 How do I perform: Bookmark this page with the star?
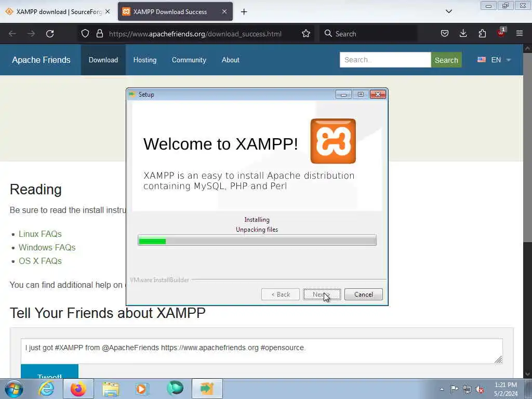point(305,34)
